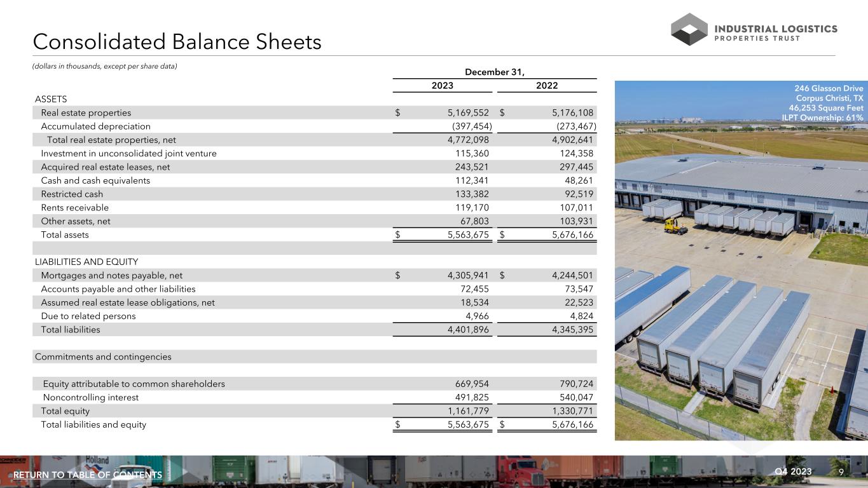Click the "Total liabilities" row label
868x488 pixels.
71,330
